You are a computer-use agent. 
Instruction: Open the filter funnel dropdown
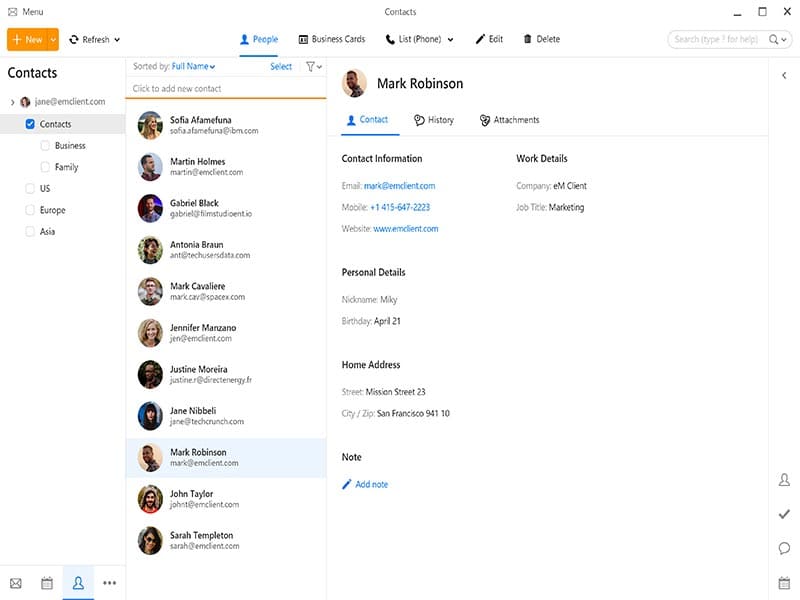pos(314,66)
